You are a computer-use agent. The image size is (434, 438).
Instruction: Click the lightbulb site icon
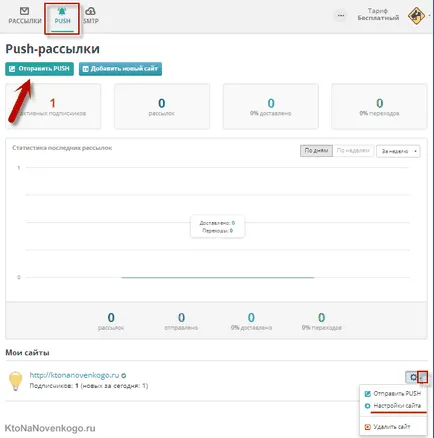tap(15, 380)
